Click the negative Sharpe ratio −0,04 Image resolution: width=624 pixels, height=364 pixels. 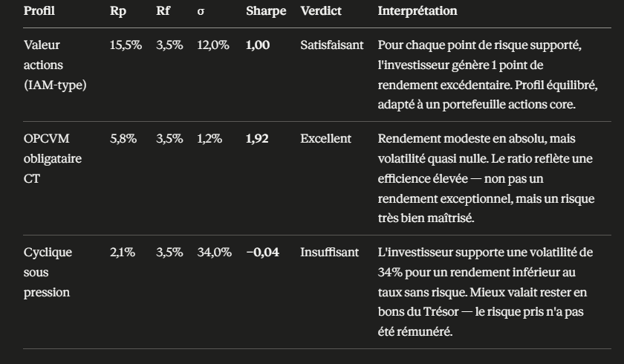[262, 252]
